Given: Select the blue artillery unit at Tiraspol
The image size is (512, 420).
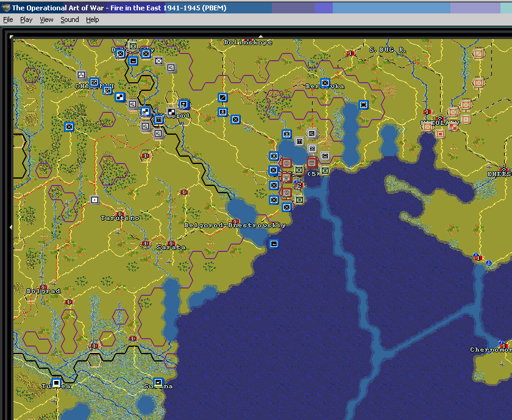Looking at the screenshot, I should coord(158,119).
